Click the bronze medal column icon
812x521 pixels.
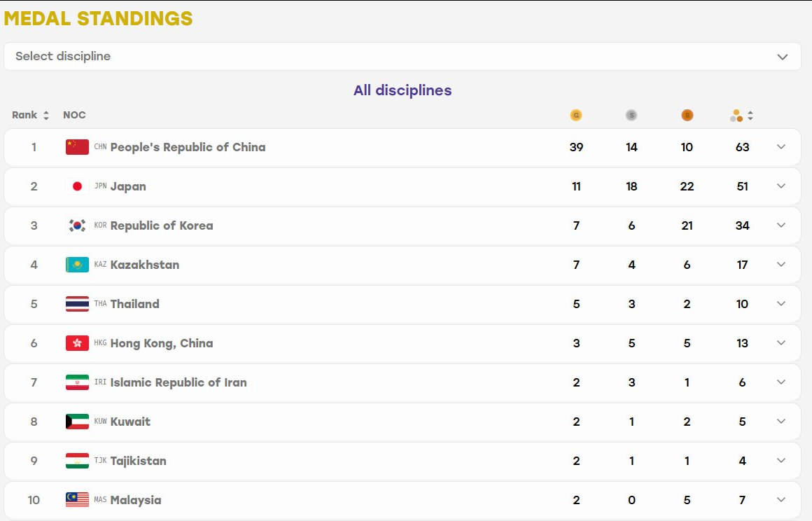[687, 115]
